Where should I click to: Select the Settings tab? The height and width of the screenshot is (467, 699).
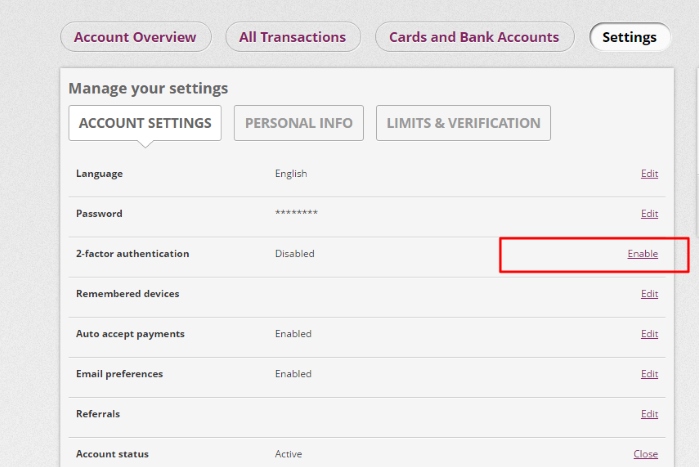(x=629, y=38)
